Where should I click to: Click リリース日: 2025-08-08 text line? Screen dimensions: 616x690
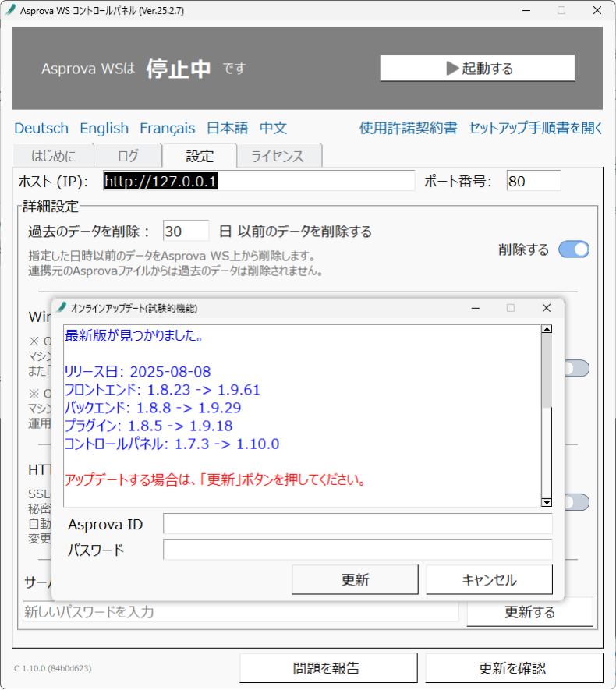pyautogui.click(x=138, y=372)
